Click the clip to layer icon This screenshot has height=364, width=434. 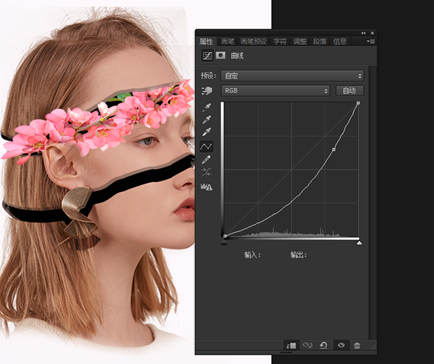pos(291,345)
